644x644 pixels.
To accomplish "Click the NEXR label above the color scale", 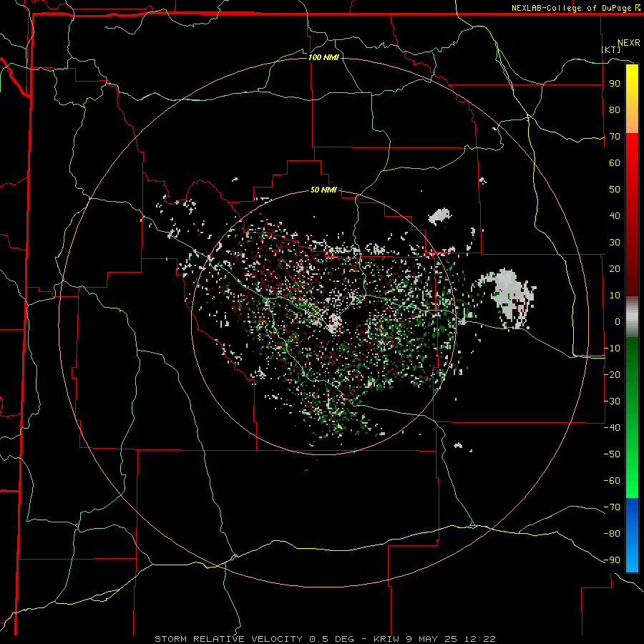I will [629, 43].
